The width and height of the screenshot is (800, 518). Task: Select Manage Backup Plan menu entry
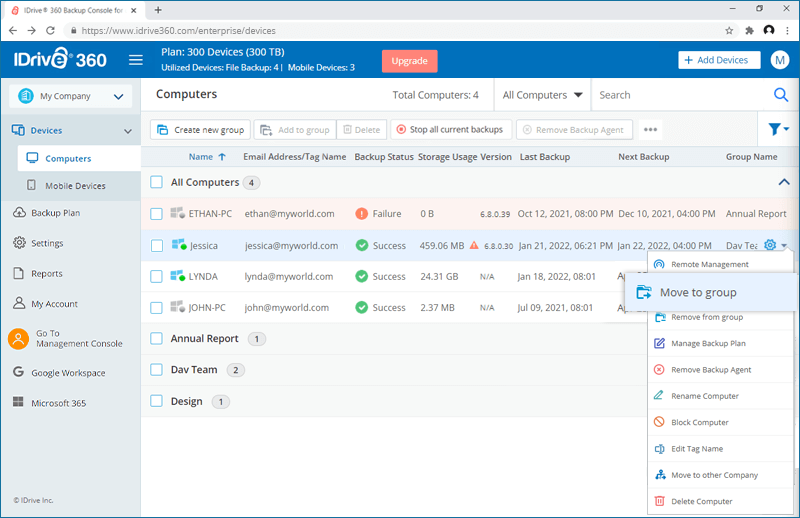click(720, 343)
